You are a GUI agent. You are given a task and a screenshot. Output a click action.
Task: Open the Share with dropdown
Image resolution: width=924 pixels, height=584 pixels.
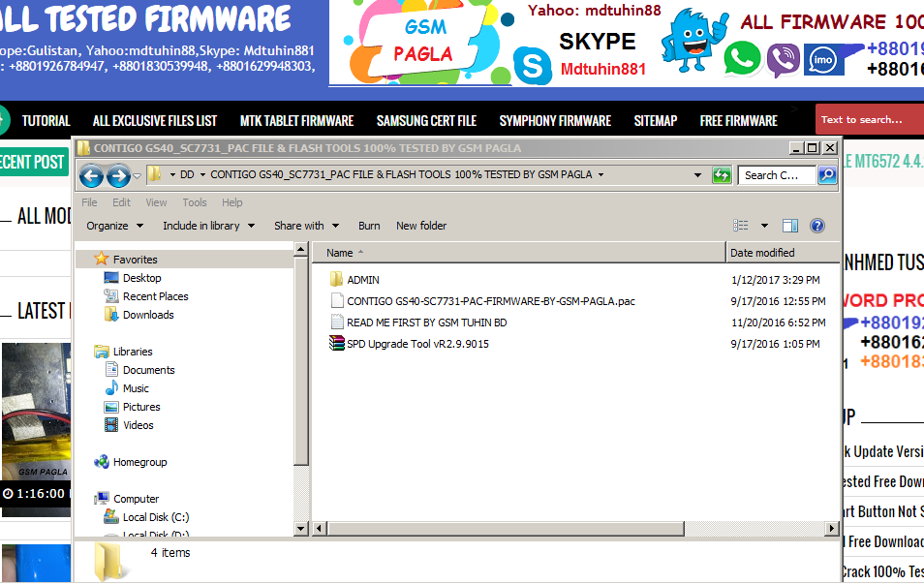coord(306,226)
